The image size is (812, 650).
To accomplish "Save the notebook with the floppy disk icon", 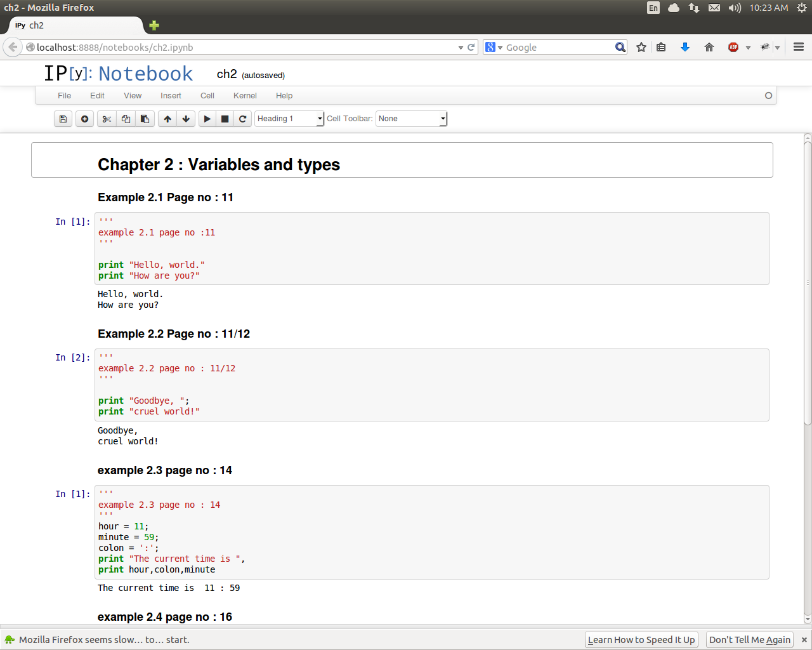I will (x=63, y=119).
